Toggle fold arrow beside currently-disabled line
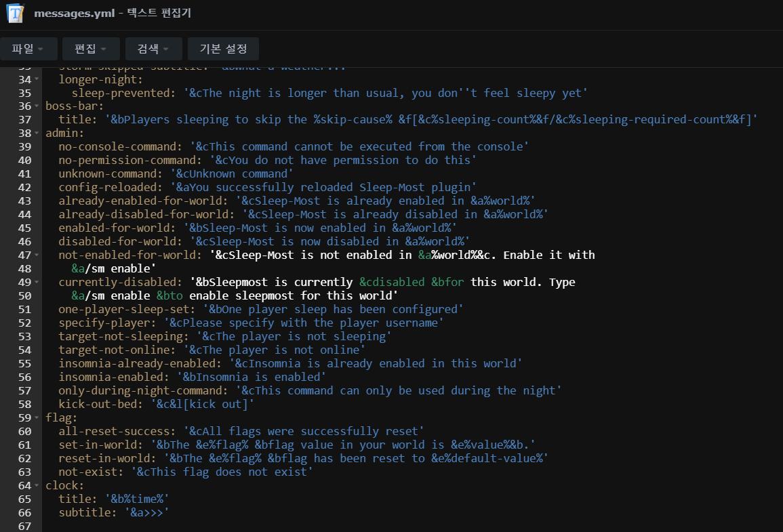 pos(37,283)
